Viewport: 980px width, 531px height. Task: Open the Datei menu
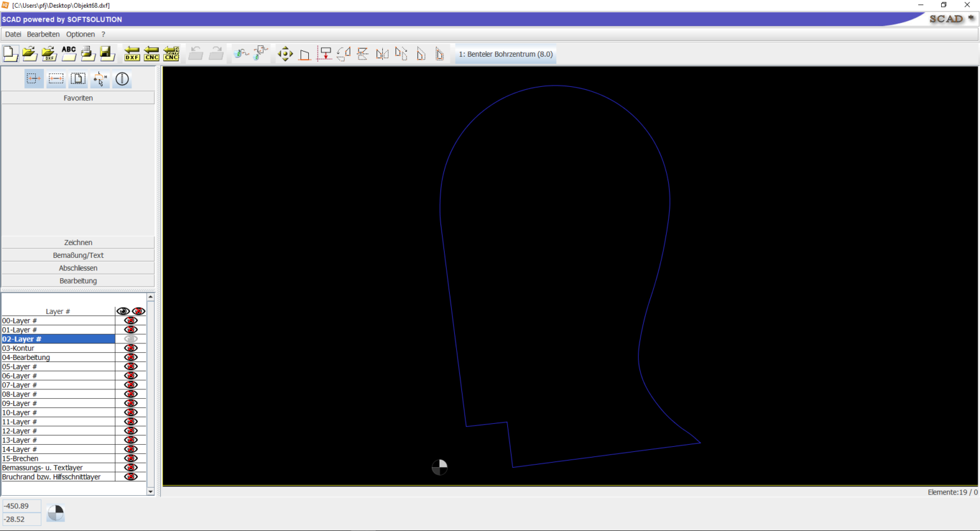coord(12,34)
